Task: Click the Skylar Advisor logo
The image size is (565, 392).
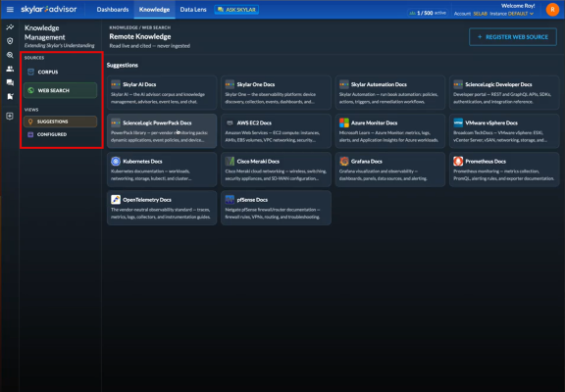Action: click(49, 10)
